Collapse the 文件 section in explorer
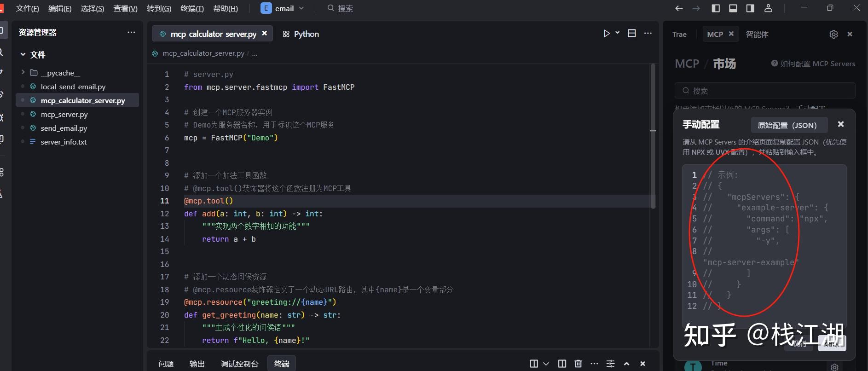This screenshot has height=371, width=868. click(23, 54)
